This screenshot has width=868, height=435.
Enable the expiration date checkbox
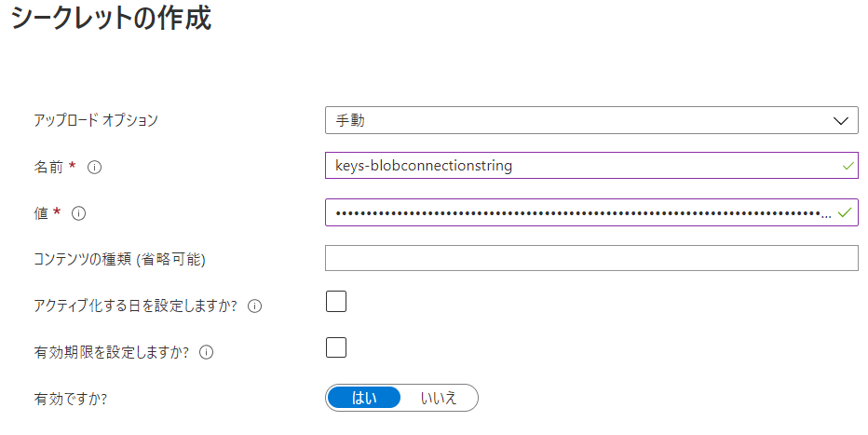335,347
